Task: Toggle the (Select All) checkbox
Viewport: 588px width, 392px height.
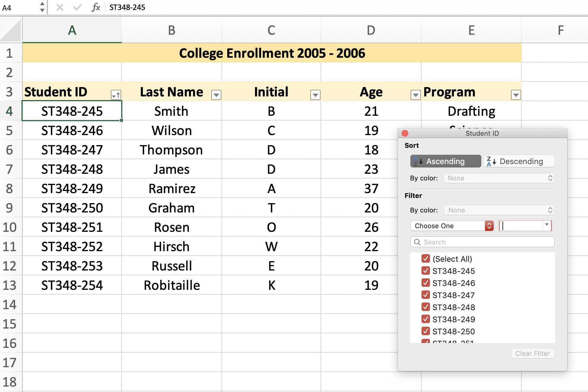Action: [425, 258]
